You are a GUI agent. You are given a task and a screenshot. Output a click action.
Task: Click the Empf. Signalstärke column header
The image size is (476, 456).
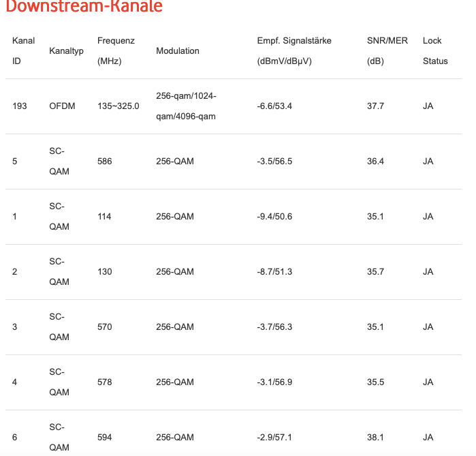click(x=294, y=50)
